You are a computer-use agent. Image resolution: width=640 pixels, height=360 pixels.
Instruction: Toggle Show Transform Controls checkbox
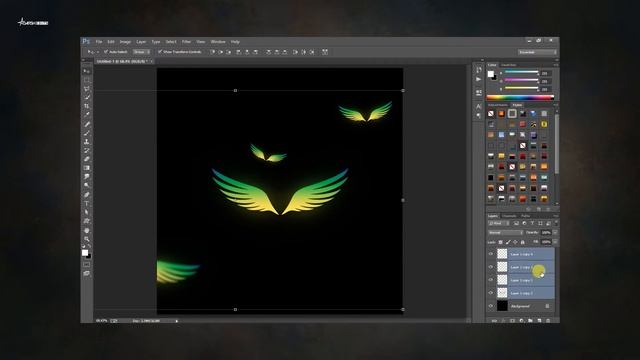[x=160, y=52]
